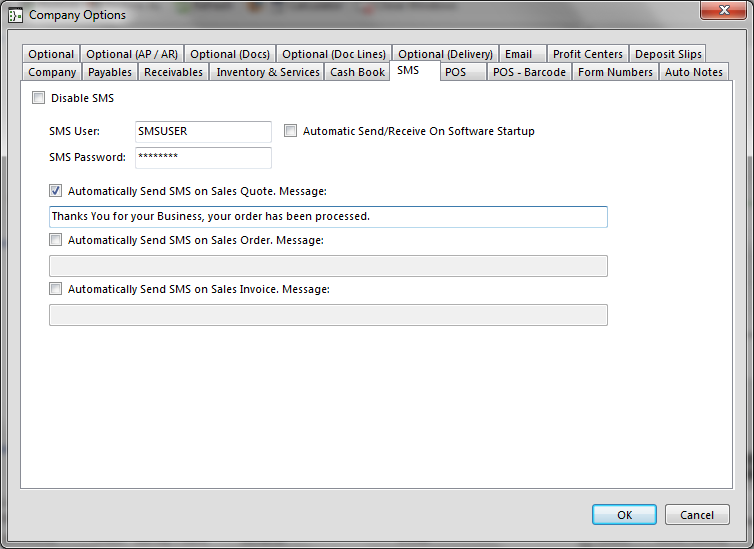Screen dimensions: 754x549
Task: Uncheck Automatically Send SMS on Sales Quote
Action: [56, 190]
